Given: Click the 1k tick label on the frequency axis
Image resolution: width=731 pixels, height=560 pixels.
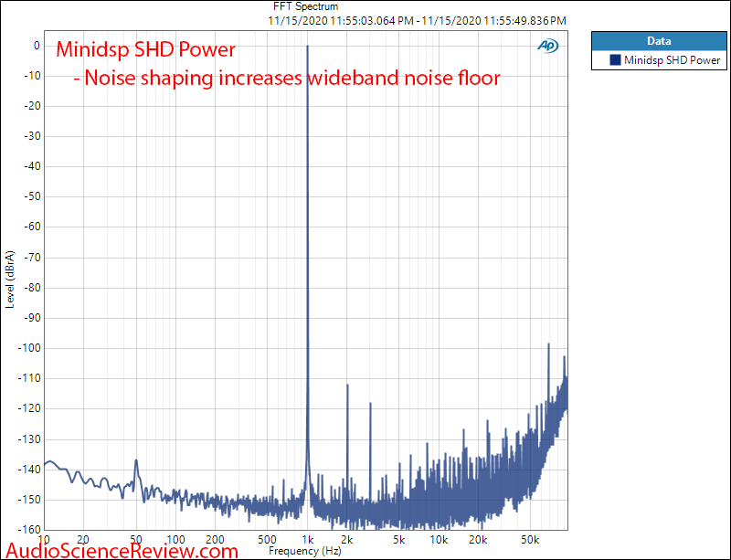Looking at the screenshot, I should (x=308, y=540).
